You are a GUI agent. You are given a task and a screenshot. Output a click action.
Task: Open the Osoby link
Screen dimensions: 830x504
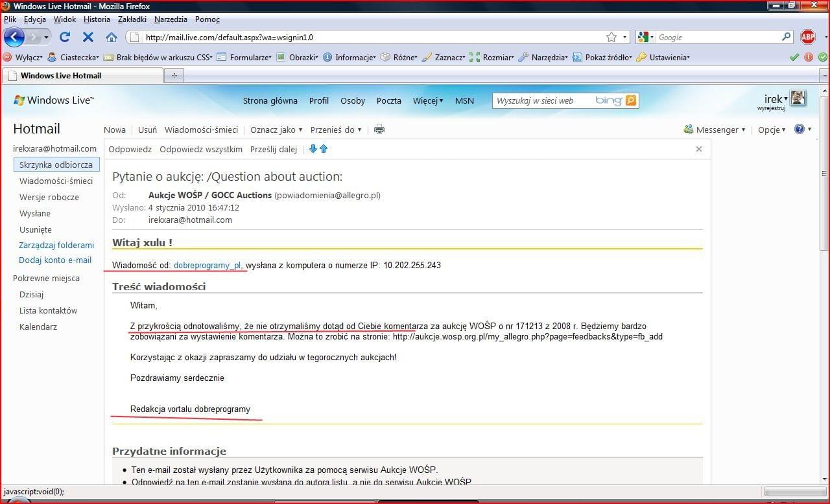[x=353, y=100]
